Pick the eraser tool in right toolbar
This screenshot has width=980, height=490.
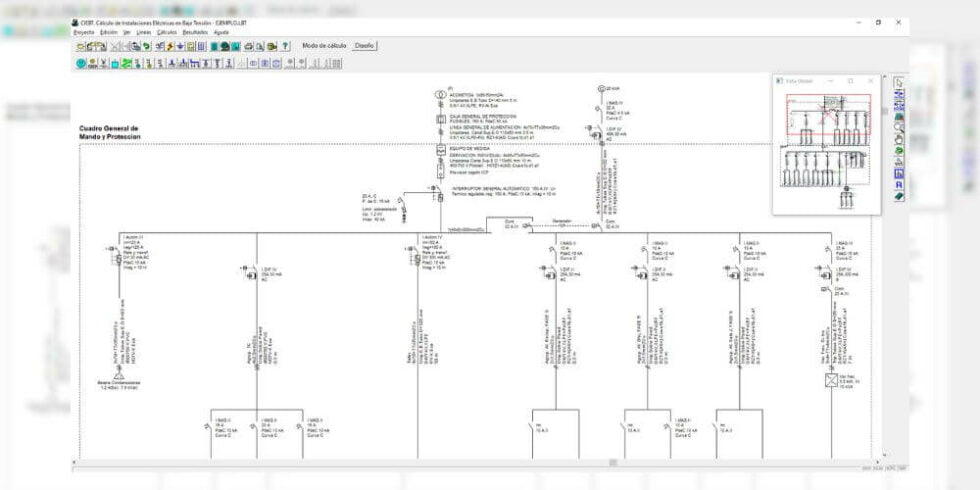[x=898, y=196]
